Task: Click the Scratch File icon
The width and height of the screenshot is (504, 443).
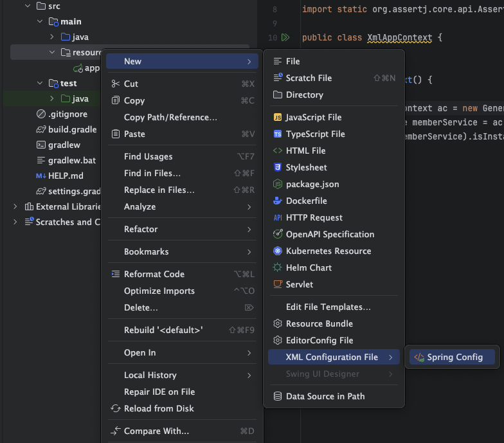Action: (x=278, y=78)
